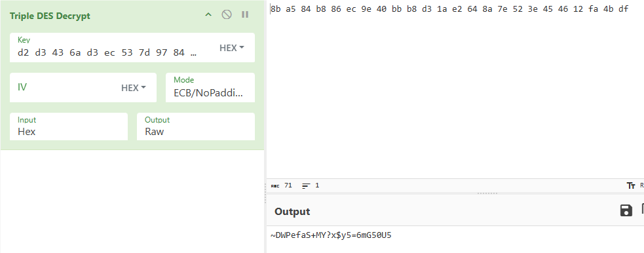Change the Input Hex format selector

coord(69,126)
